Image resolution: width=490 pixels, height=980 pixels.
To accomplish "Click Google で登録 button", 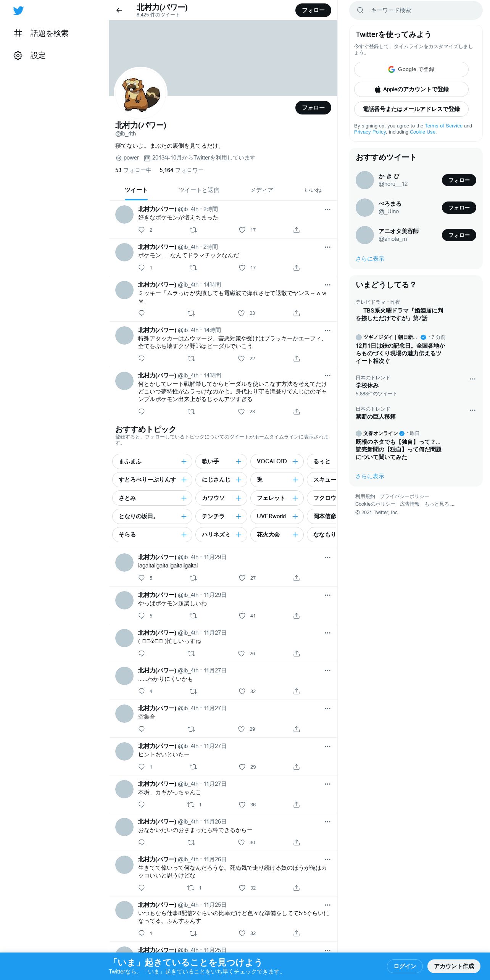I will pos(411,69).
